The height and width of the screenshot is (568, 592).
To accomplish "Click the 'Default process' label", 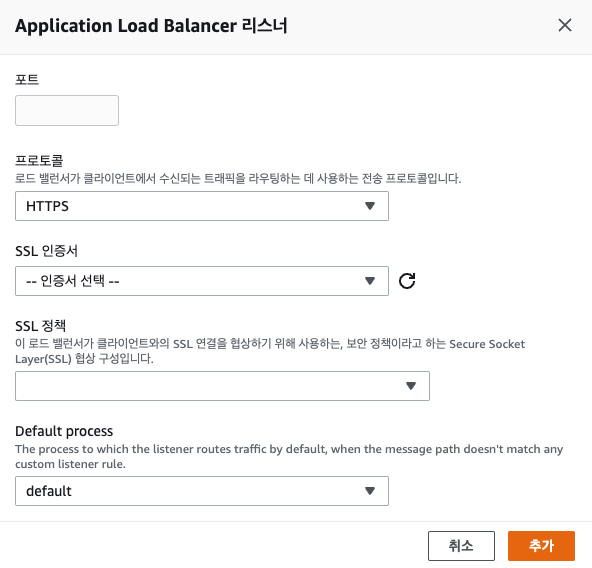I will pos(64,431).
